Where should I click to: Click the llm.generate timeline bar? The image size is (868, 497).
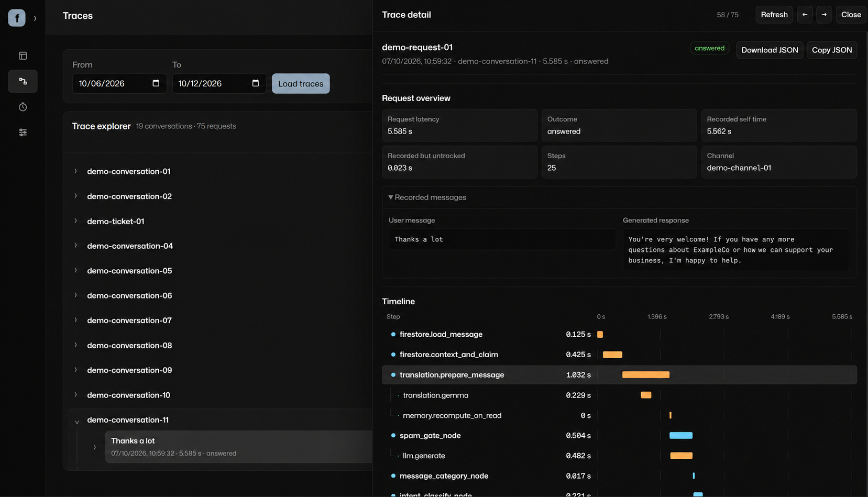(x=682, y=456)
